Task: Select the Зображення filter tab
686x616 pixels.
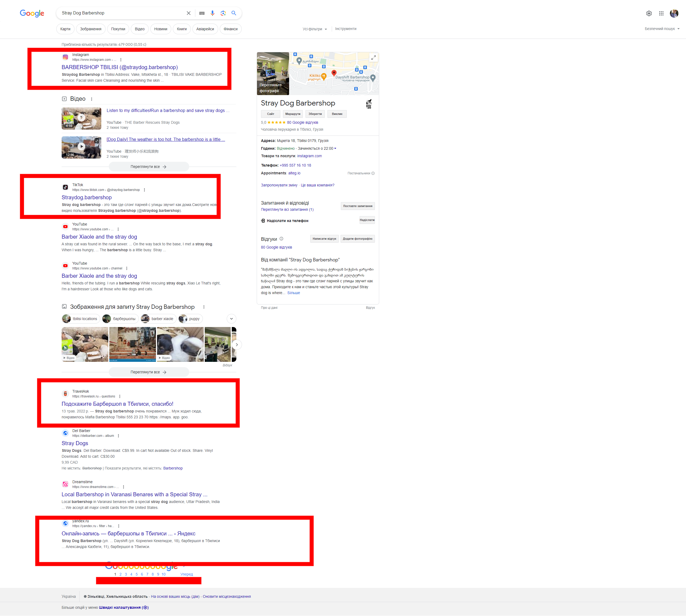Action: click(x=91, y=29)
